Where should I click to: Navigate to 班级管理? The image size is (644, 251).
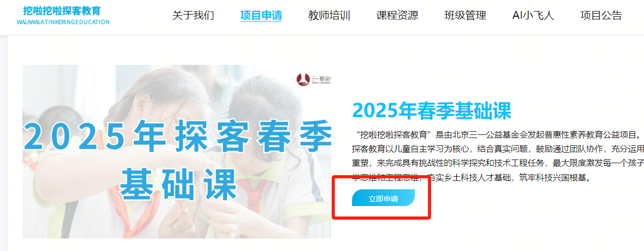tap(465, 16)
